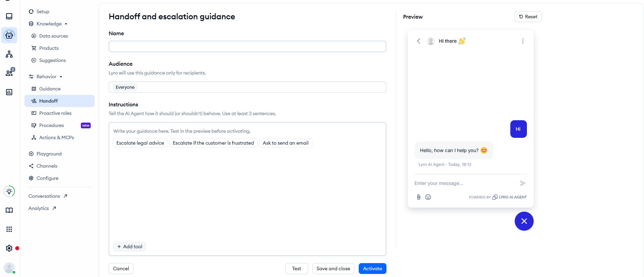Reset the preview chat
Image resolution: width=644 pixels, height=277 pixels.
(x=528, y=17)
